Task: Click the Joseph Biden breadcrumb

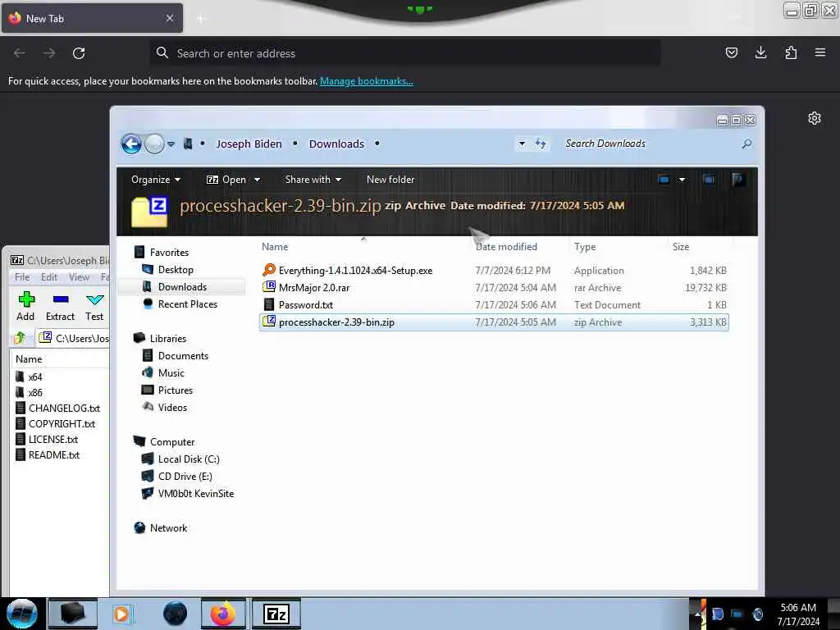Action: tap(249, 144)
